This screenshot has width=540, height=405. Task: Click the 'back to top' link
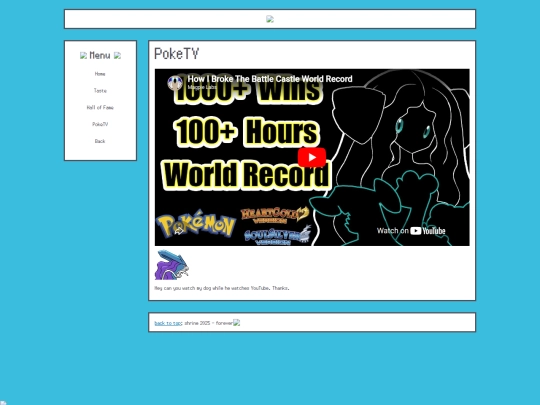click(168, 323)
